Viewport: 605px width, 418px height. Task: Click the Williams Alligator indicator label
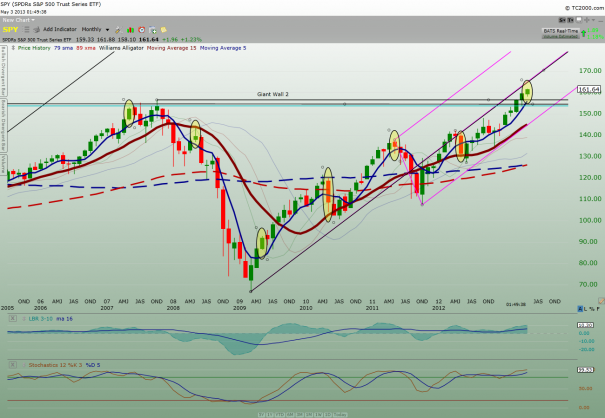click(x=121, y=48)
